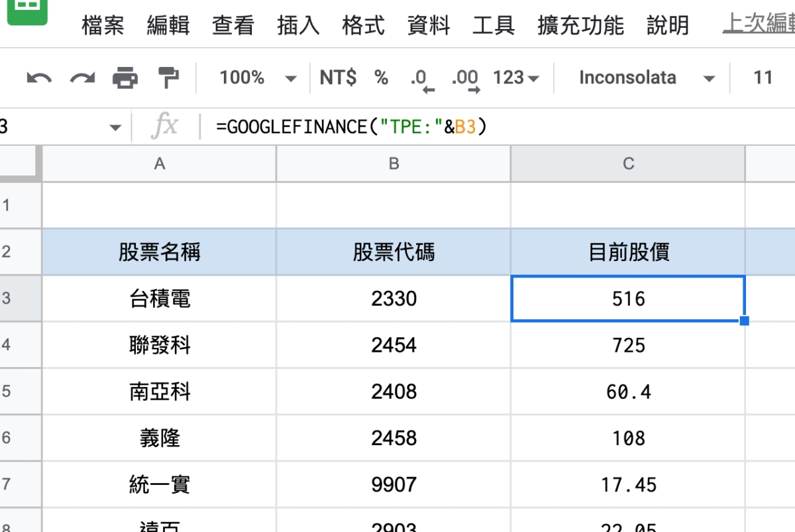This screenshot has height=532, width=795.
Task: Open the name box dropdown arrow
Action: pyautogui.click(x=115, y=127)
